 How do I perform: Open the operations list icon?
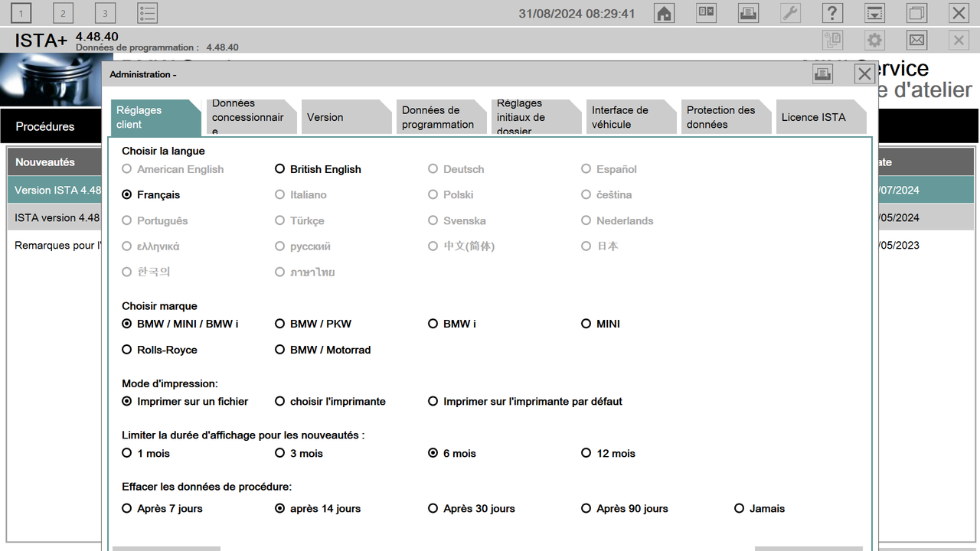click(x=148, y=13)
